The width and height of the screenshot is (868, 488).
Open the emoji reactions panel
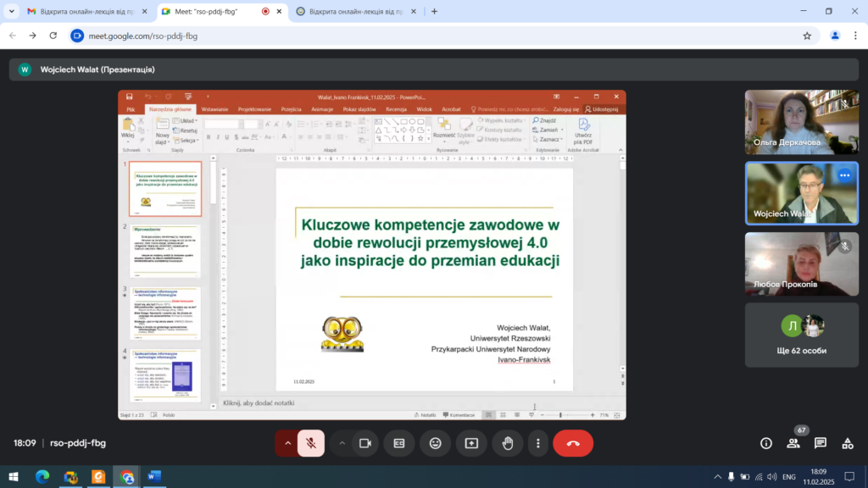pyautogui.click(x=435, y=443)
